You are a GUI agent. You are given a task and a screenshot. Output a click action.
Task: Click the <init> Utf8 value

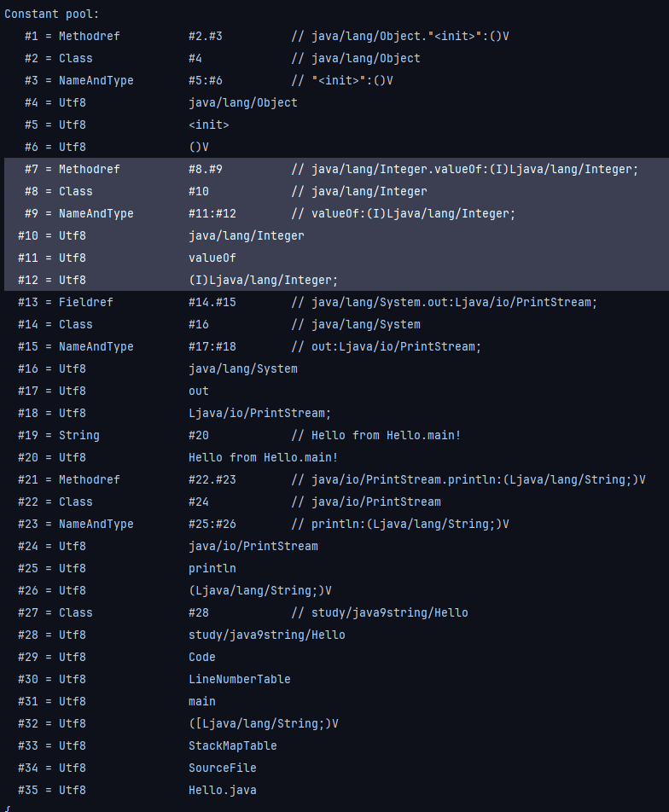208,125
